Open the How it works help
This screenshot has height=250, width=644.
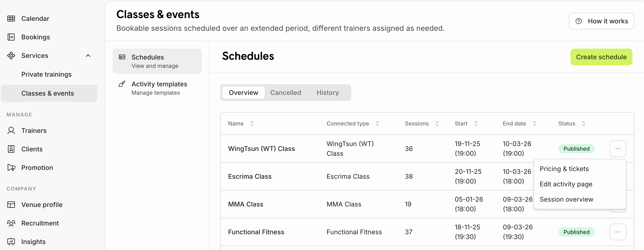(x=601, y=21)
